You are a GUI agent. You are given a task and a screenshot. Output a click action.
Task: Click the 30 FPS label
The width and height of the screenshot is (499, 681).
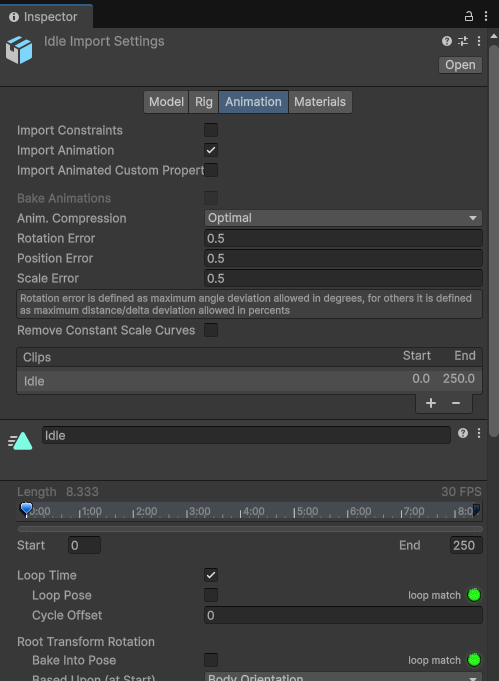click(461, 492)
